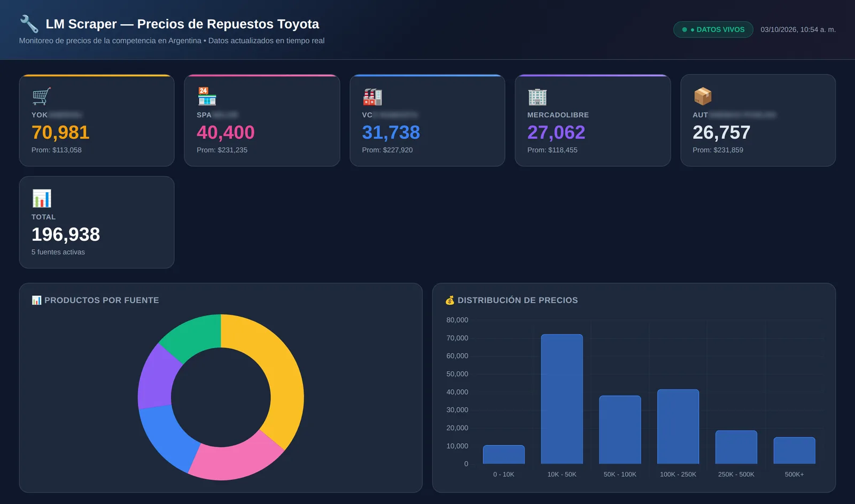Click the MERCADOLIBRE card label
Screen dimensions: 855x504
coord(558,115)
